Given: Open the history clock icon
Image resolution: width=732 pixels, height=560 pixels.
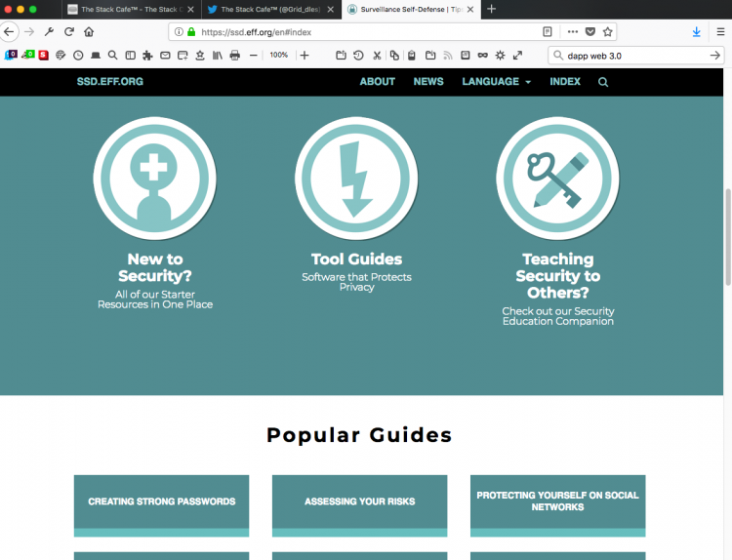Looking at the screenshot, I should point(78,55).
